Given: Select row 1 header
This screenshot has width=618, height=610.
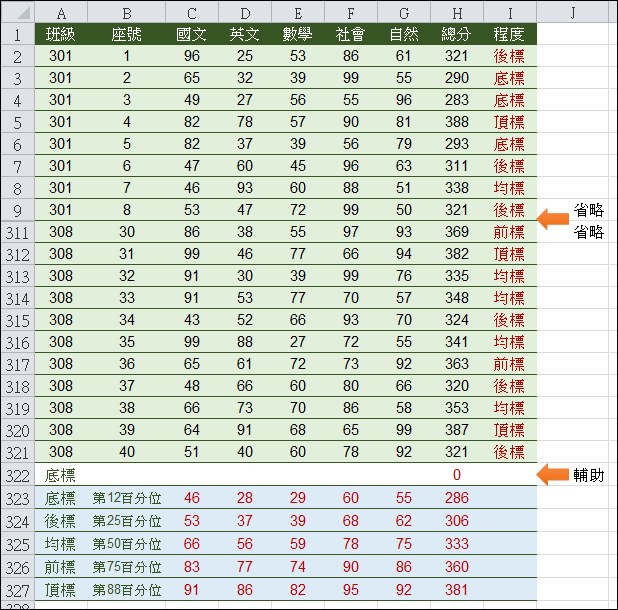Looking at the screenshot, I should tap(18, 35).
